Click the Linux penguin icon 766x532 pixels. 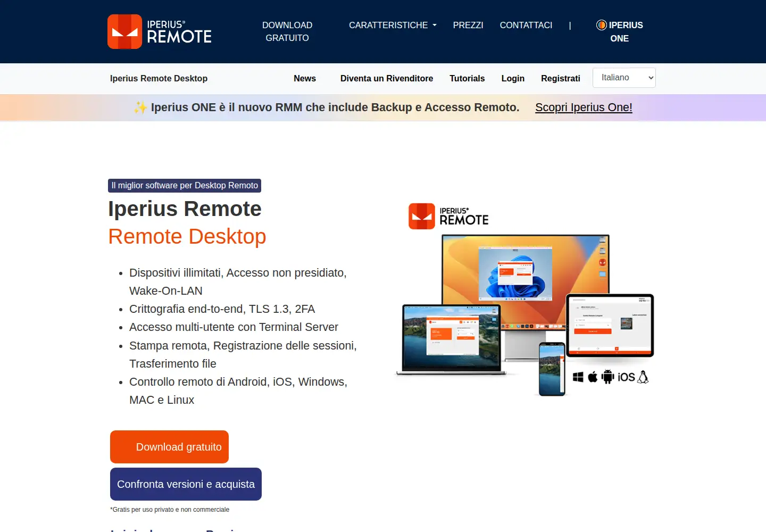pos(643,377)
